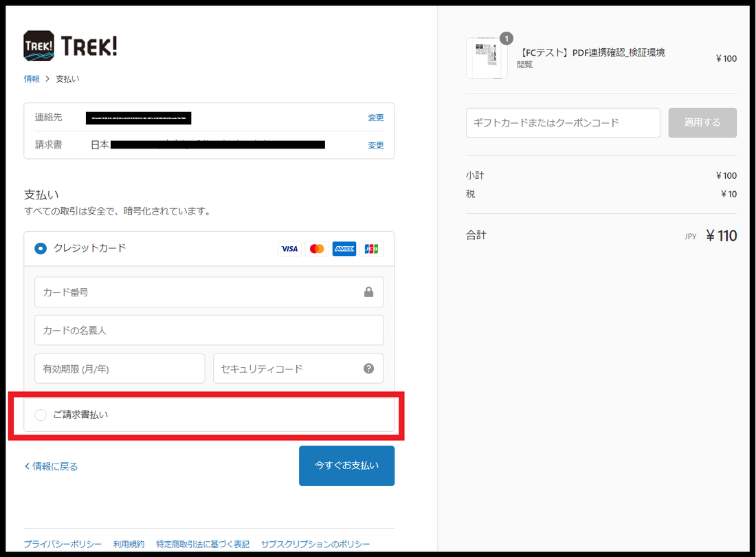Click the 支払い breadcrumb text
Screen dimensions: 756x557
(x=67, y=78)
